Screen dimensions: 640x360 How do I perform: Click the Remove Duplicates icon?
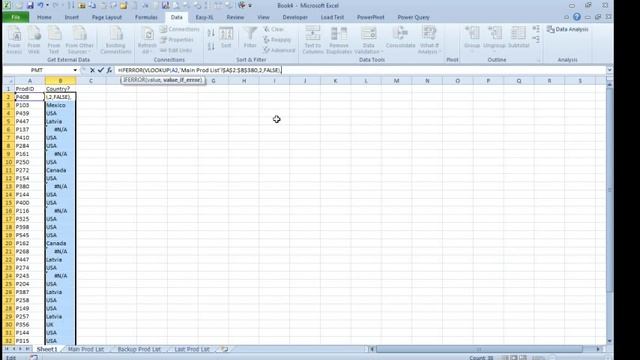[x=339, y=40]
